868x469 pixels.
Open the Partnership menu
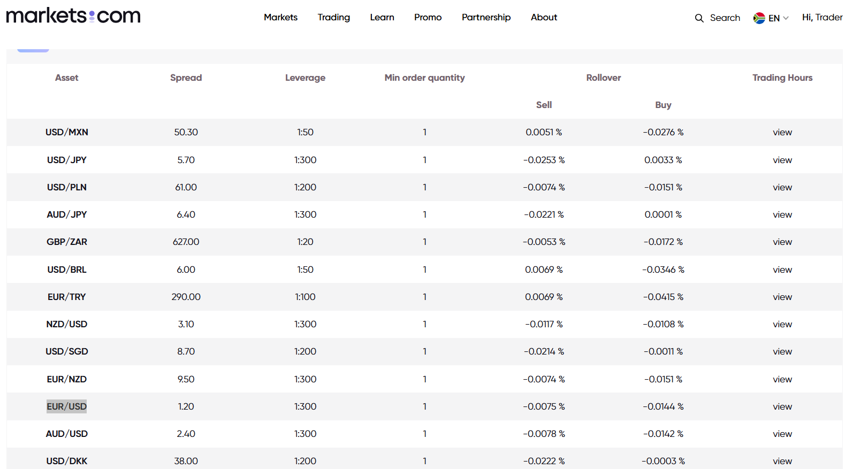[x=486, y=17]
